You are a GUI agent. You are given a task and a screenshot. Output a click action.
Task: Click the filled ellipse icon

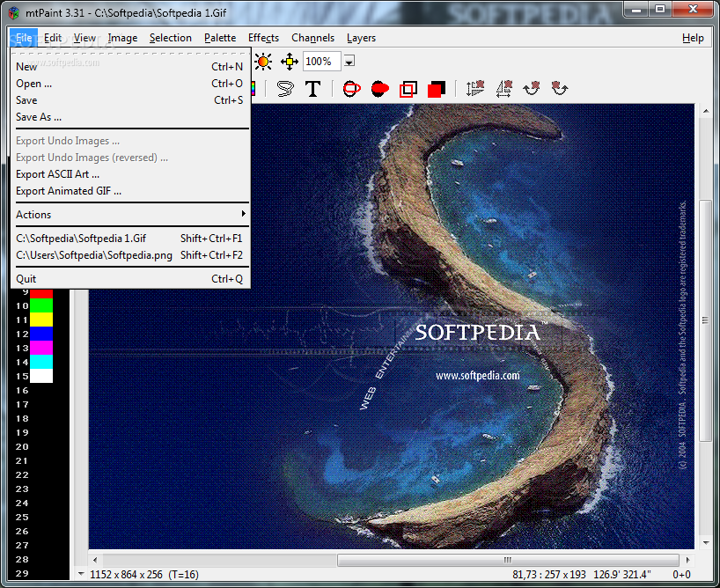tap(379, 89)
